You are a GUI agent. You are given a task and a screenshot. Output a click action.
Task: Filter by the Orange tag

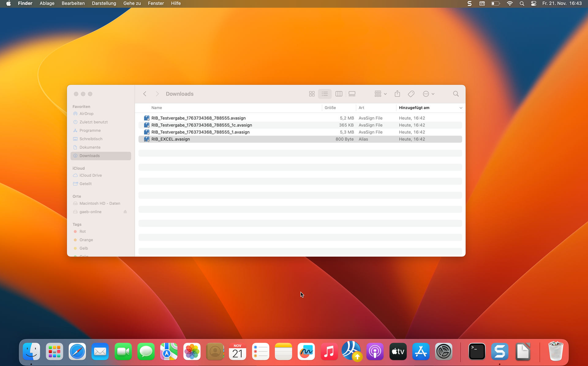click(x=101, y=240)
